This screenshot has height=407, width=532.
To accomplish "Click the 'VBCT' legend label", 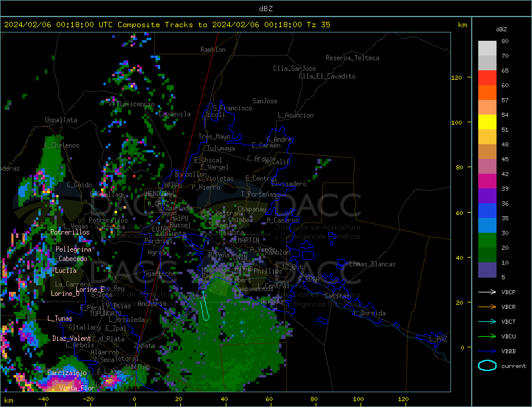I will [x=508, y=321].
